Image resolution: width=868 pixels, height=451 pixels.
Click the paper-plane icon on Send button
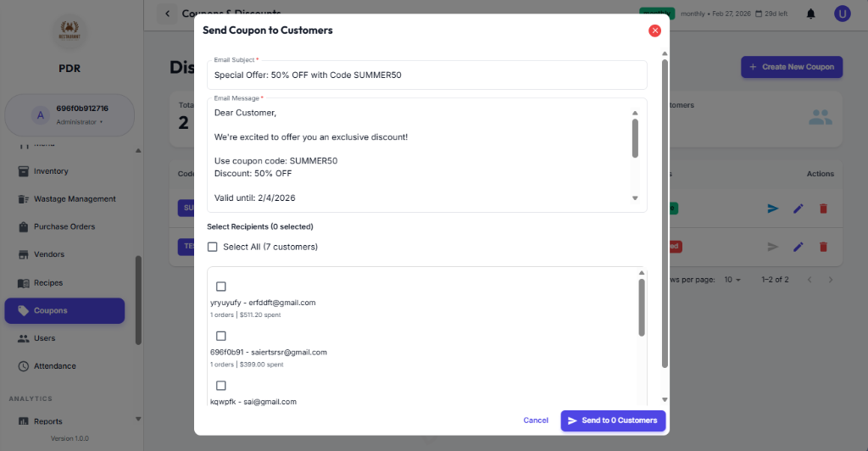click(x=572, y=420)
